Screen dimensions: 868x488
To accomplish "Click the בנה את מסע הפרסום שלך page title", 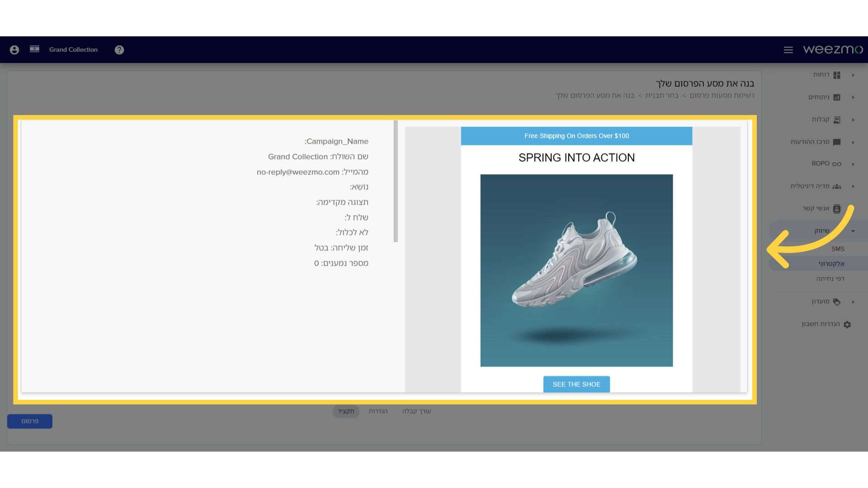I will tap(705, 84).
